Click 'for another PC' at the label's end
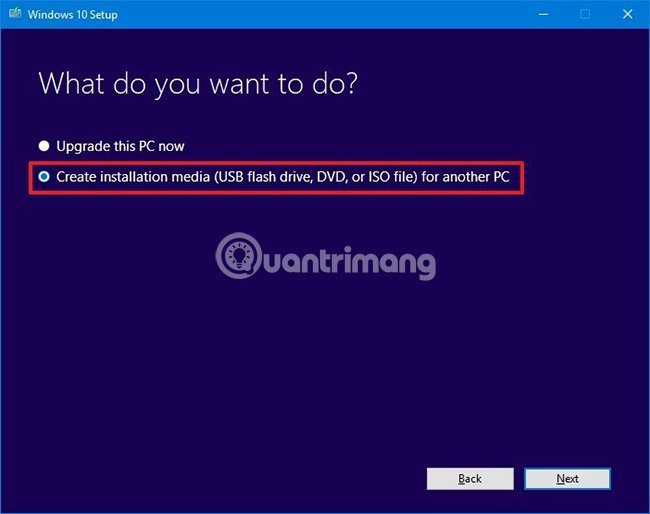This screenshot has height=514, width=650. tap(466, 177)
